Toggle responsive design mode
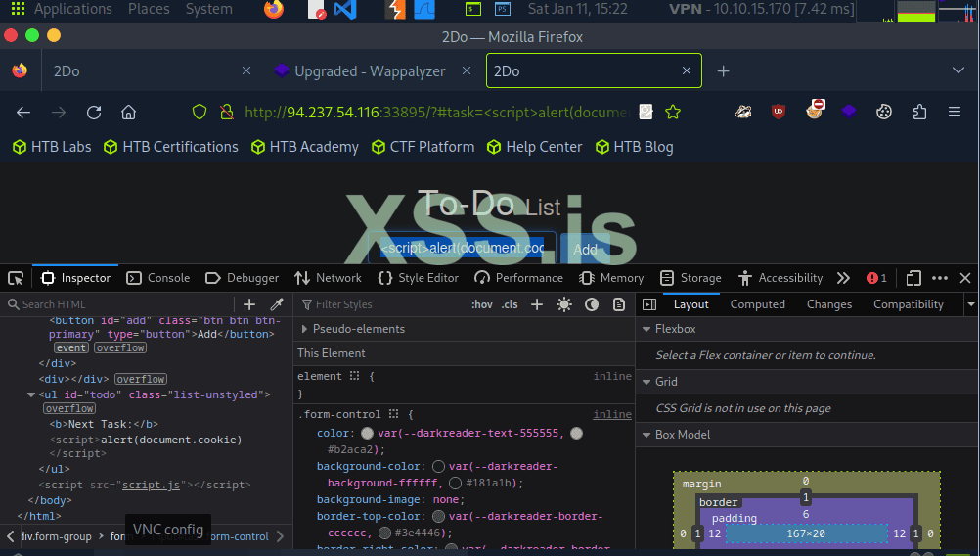Screen dimensions: 980x556 [x=913, y=278]
